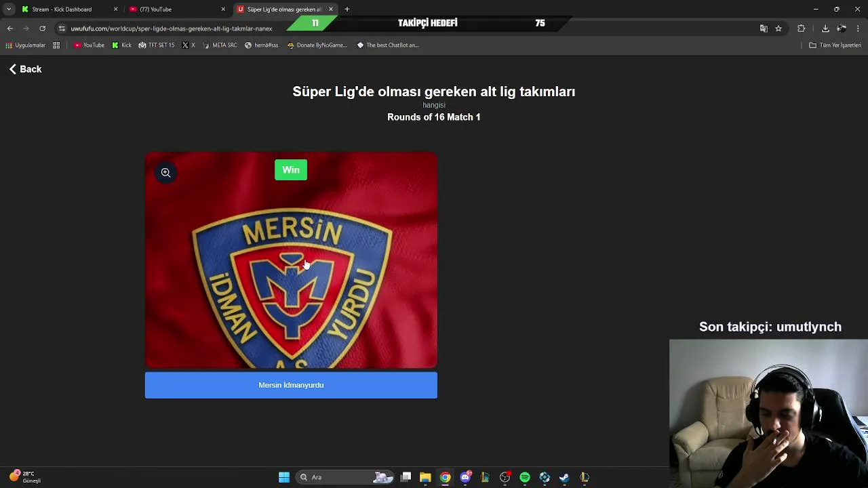This screenshot has height=488, width=868.
Task: Click the translate page icon
Action: pyautogui.click(x=764, y=28)
